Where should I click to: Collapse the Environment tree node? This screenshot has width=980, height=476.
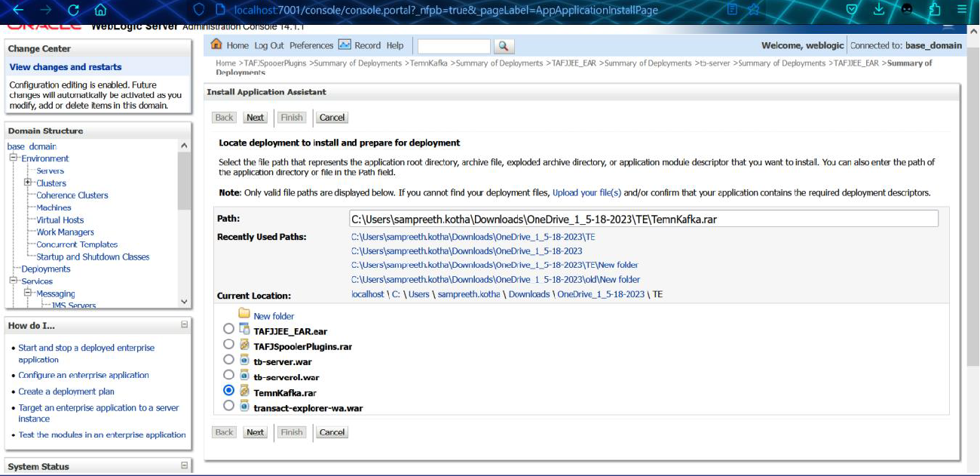pyautogui.click(x=14, y=158)
